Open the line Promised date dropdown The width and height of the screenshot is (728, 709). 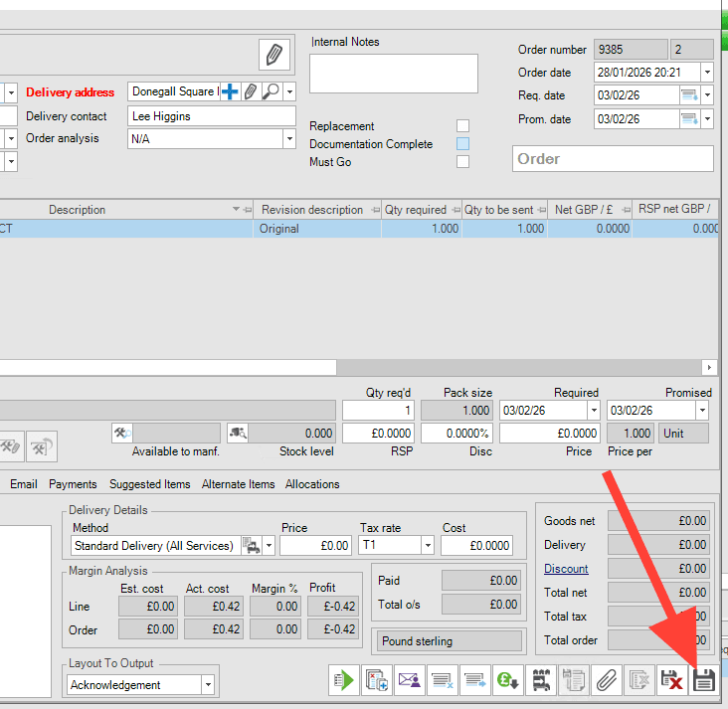click(702, 411)
